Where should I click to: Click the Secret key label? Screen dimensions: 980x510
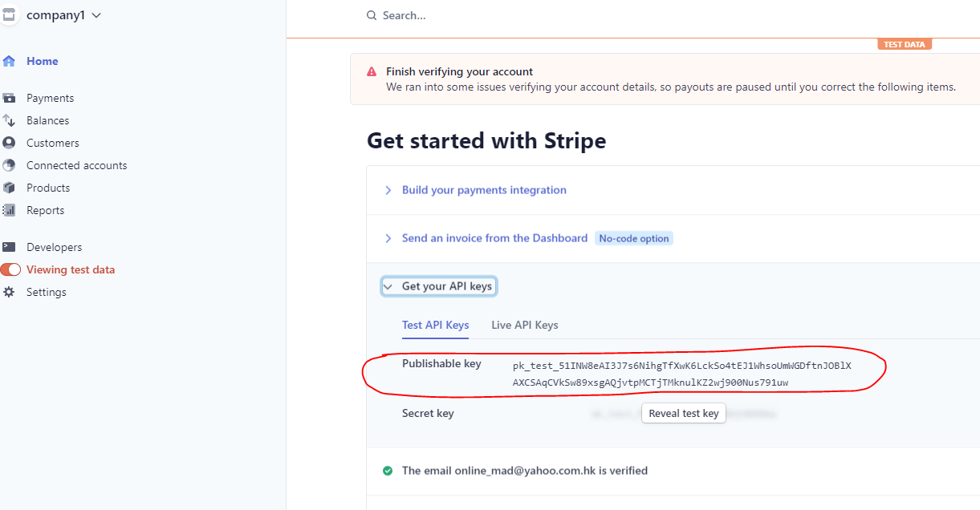(x=428, y=413)
